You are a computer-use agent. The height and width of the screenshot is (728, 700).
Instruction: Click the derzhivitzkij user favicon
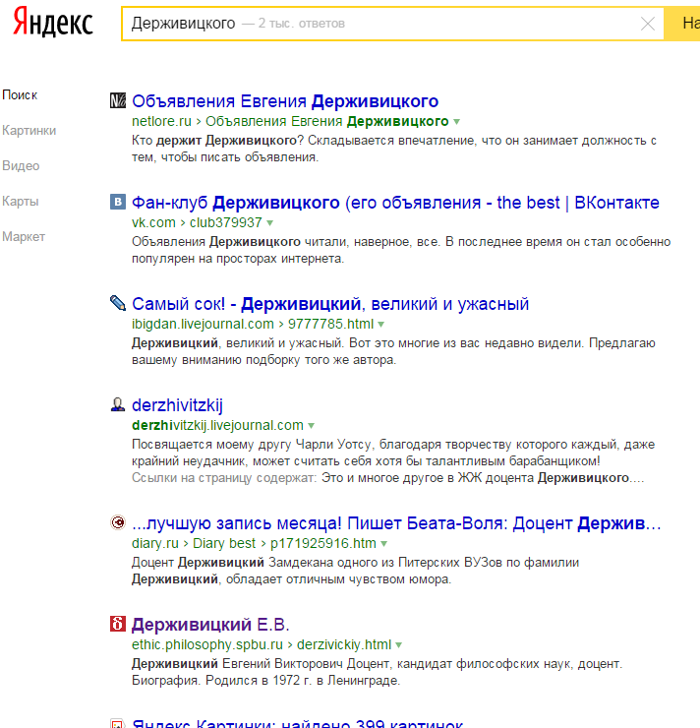(x=118, y=404)
